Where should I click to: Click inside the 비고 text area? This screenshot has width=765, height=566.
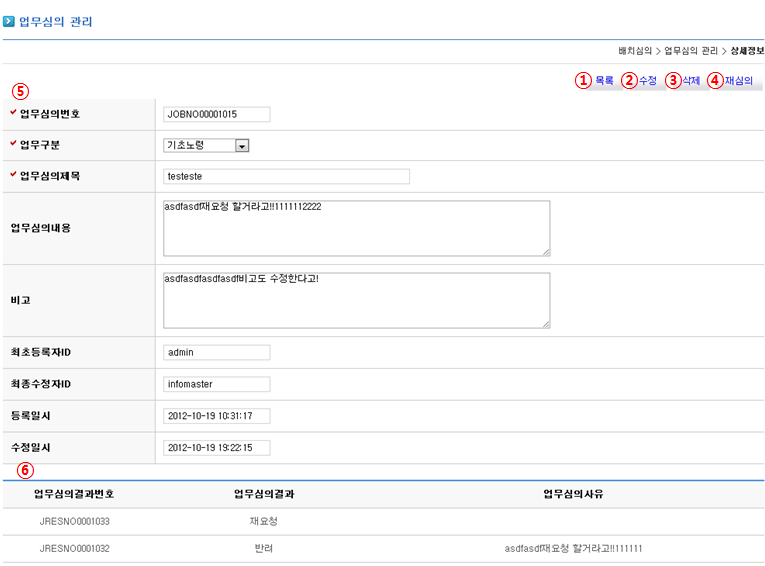coord(356,300)
